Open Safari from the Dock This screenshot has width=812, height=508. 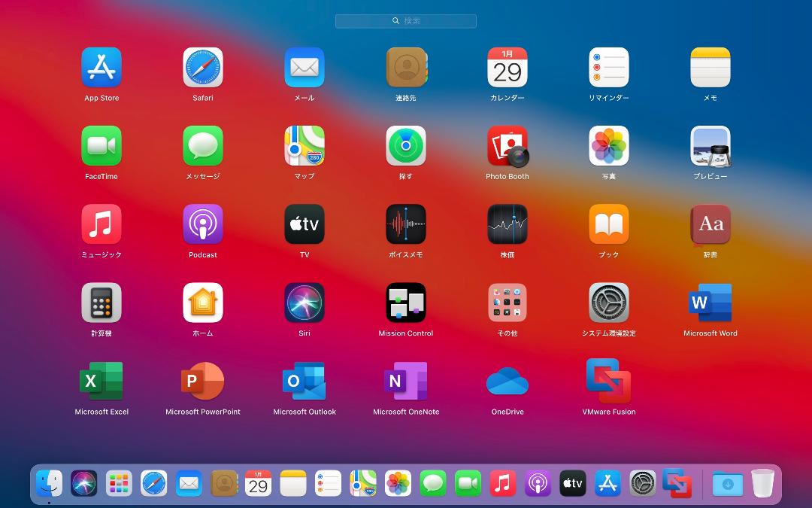point(154,484)
